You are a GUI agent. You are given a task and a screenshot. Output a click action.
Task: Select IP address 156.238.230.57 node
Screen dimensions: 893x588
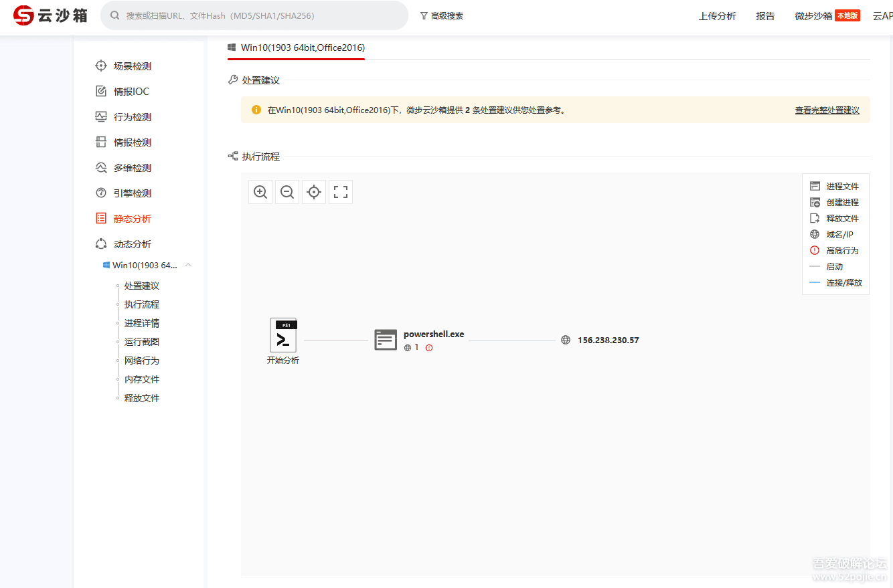pyautogui.click(x=608, y=340)
